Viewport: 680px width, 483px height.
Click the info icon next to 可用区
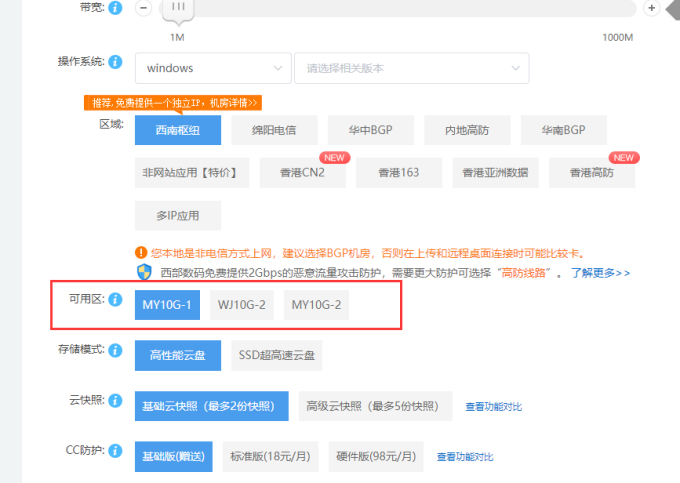pyautogui.click(x=115, y=300)
